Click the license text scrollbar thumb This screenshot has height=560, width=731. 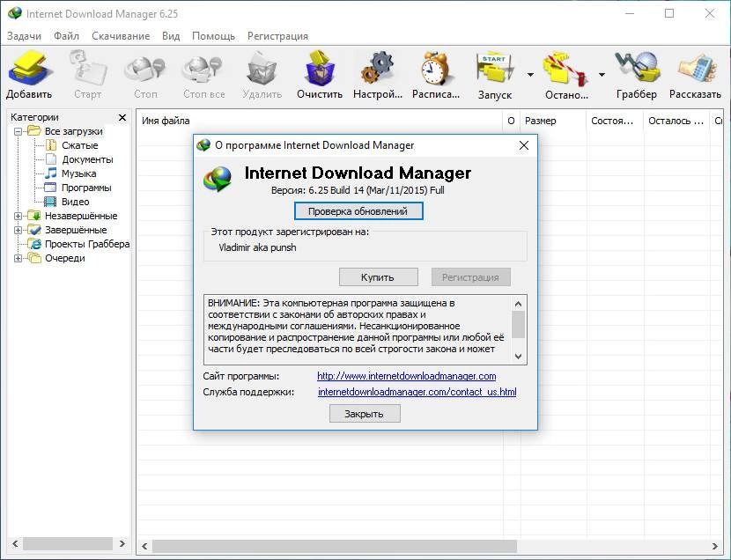click(519, 324)
